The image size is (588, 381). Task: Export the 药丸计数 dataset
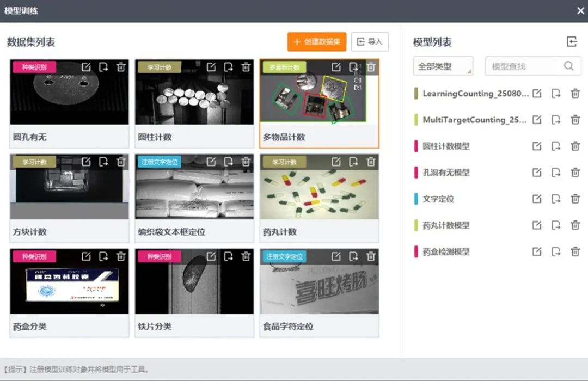click(x=353, y=162)
